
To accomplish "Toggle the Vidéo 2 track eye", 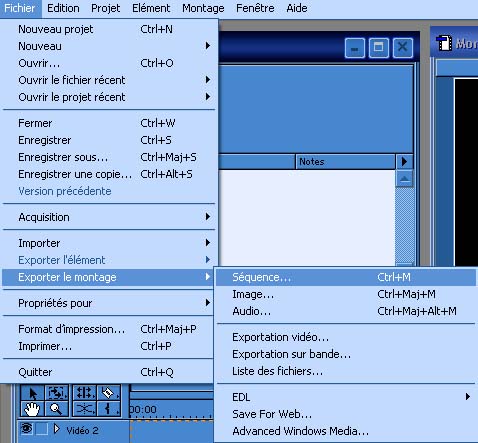I will pos(26,429).
